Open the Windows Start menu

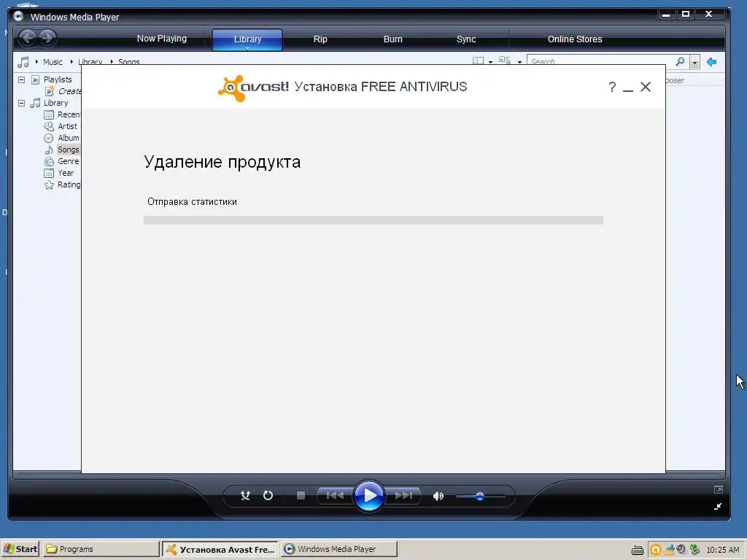(20, 549)
